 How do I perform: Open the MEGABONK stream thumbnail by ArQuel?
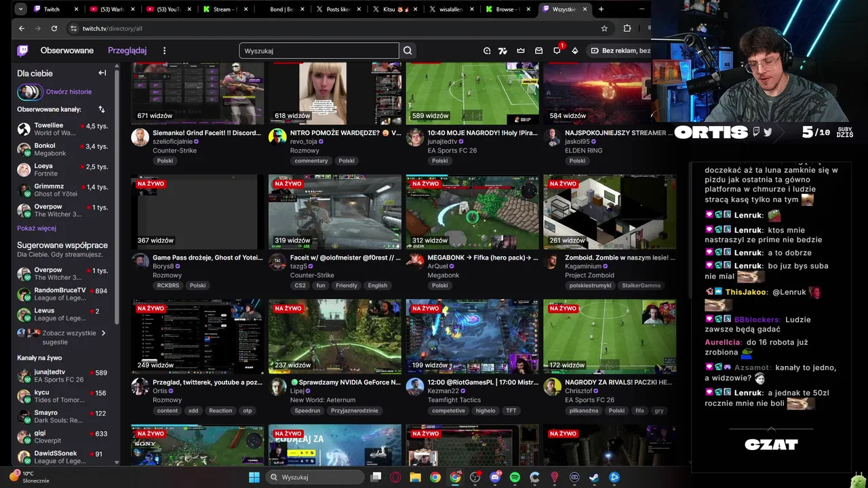[x=473, y=212]
